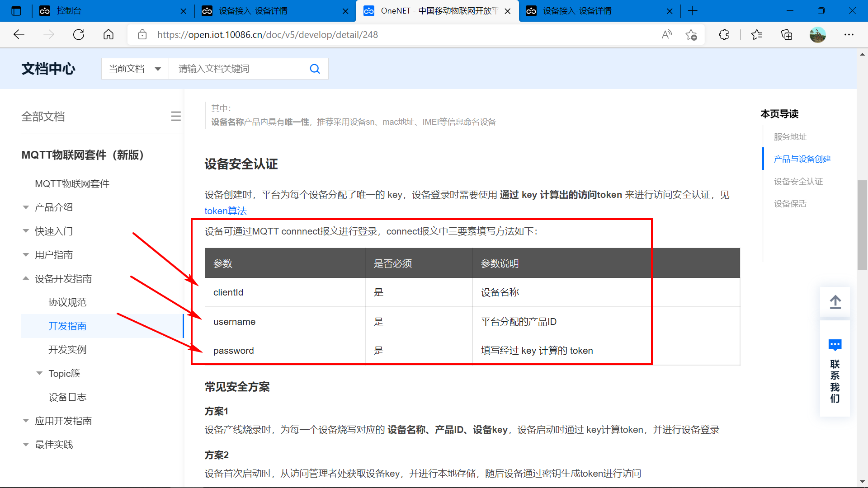Jump back to top of page
This screenshot has width=868, height=488.
[835, 302]
